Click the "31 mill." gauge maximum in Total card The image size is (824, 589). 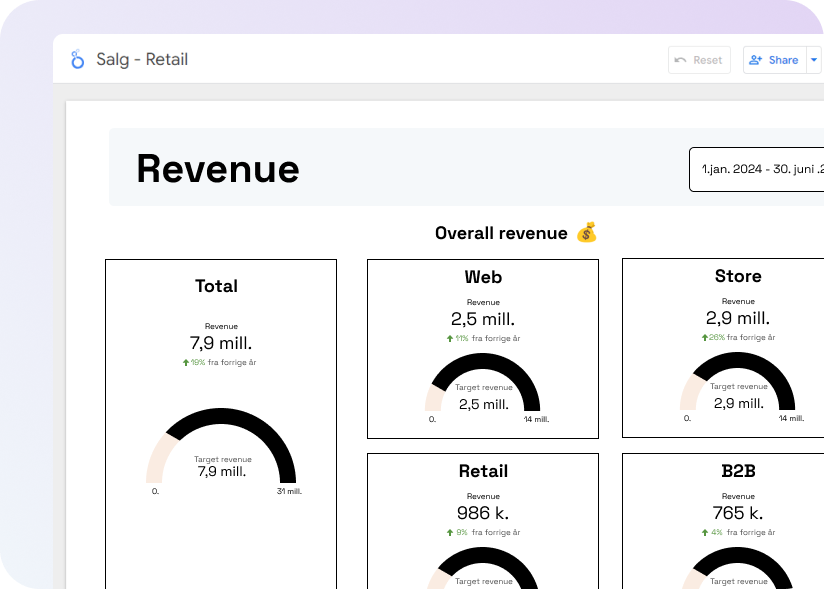pyautogui.click(x=290, y=492)
